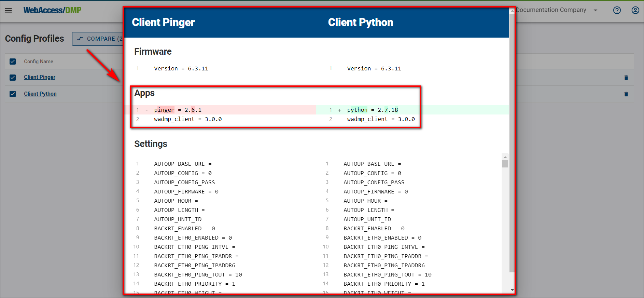Click the Settings section heading

[151, 144]
